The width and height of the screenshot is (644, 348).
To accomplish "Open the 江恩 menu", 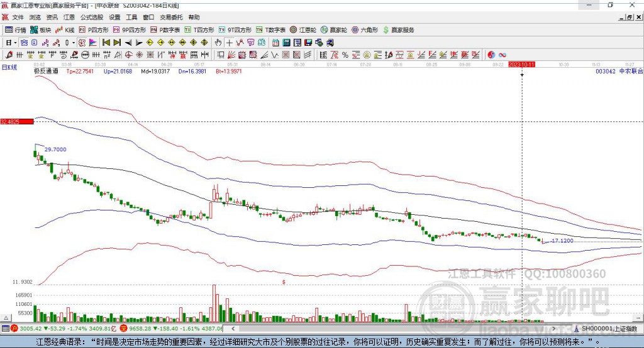I will pos(69,17).
